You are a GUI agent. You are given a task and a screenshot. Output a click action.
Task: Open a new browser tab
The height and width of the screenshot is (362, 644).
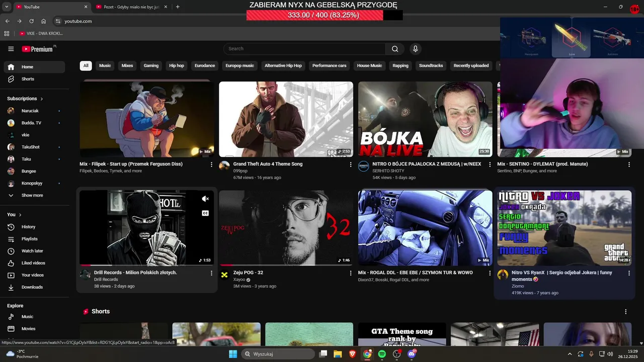pyautogui.click(x=178, y=7)
